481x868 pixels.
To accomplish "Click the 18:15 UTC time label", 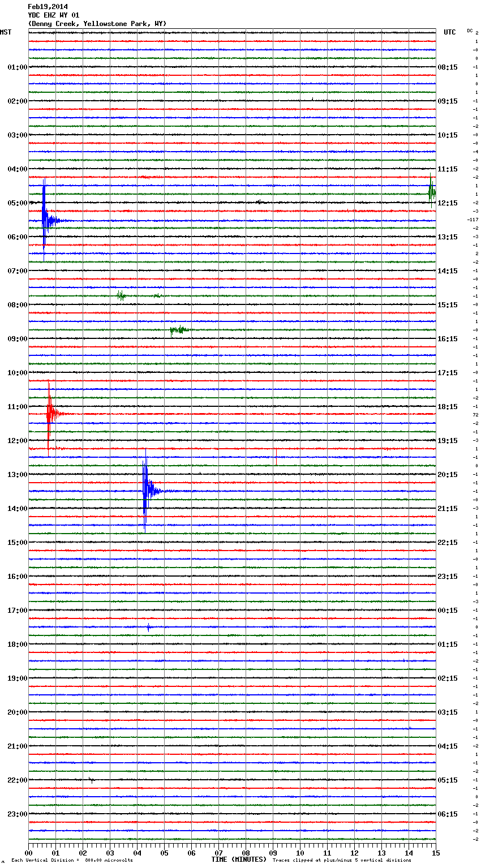I will point(448,407).
